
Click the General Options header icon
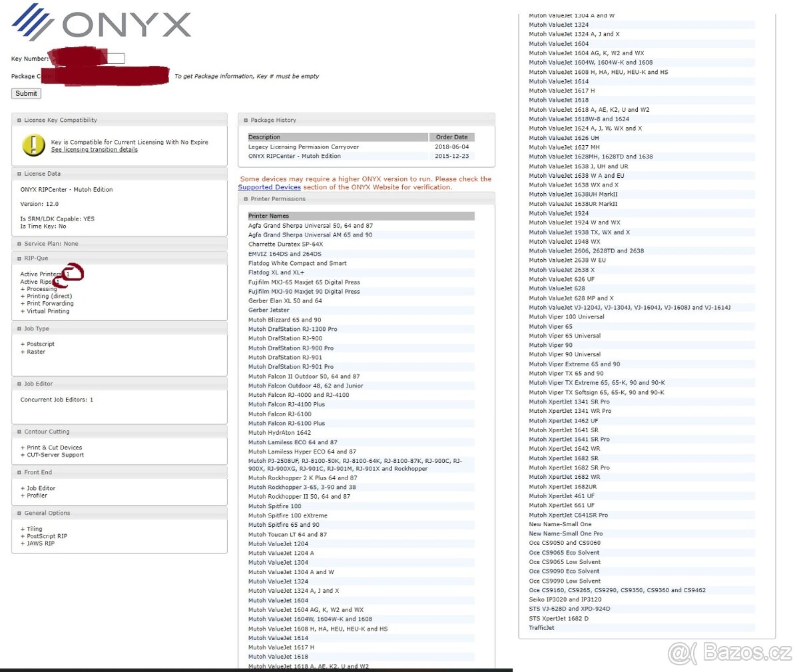pyautogui.click(x=19, y=513)
